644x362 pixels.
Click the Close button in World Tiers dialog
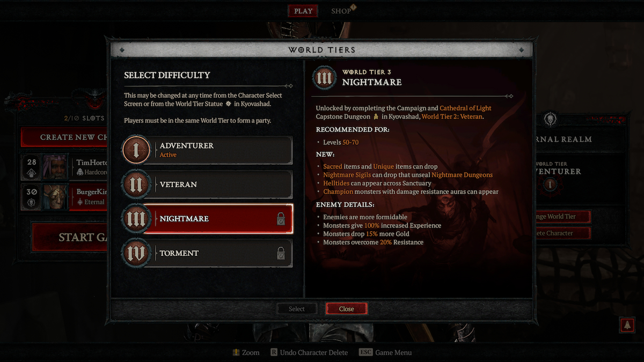coord(347,309)
